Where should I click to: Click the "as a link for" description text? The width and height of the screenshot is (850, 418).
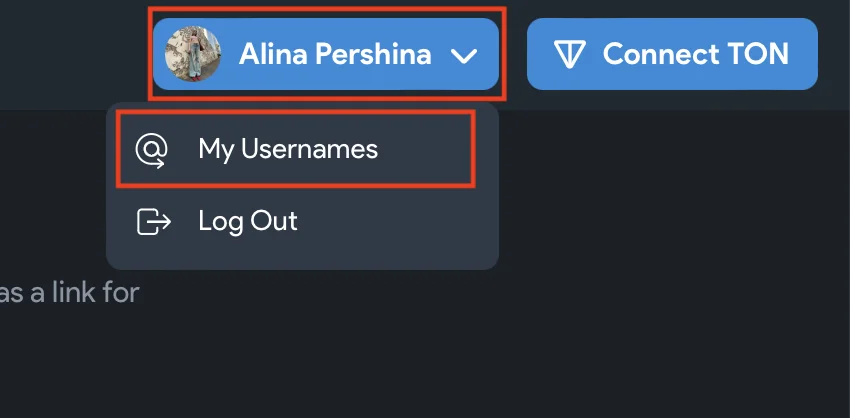[x=68, y=293]
